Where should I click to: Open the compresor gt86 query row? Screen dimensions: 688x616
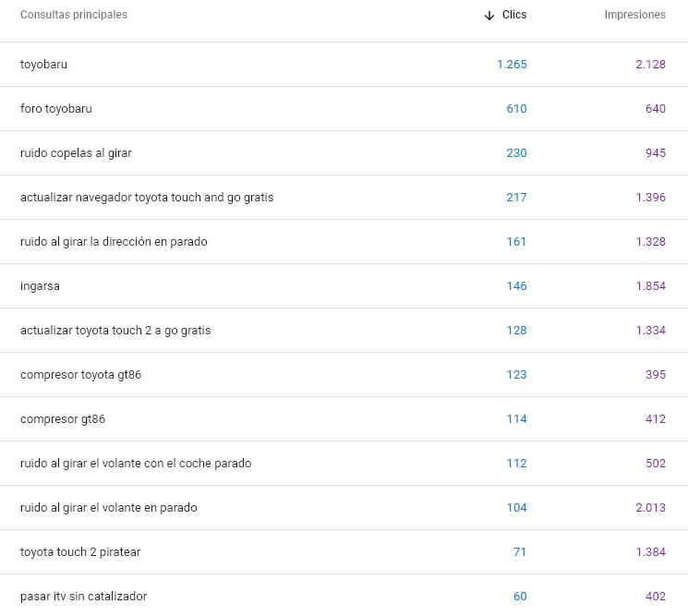(x=344, y=419)
